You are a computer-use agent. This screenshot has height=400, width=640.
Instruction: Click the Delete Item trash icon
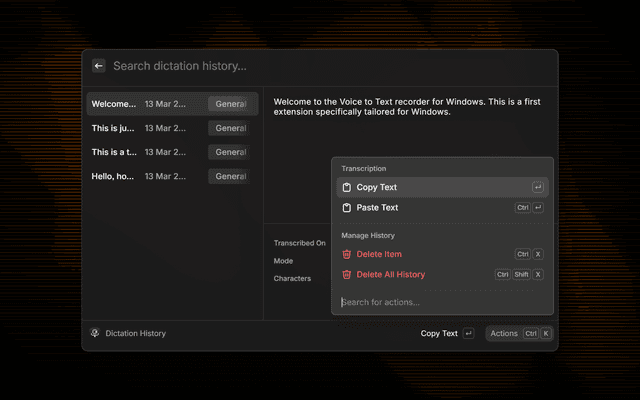(x=346, y=254)
